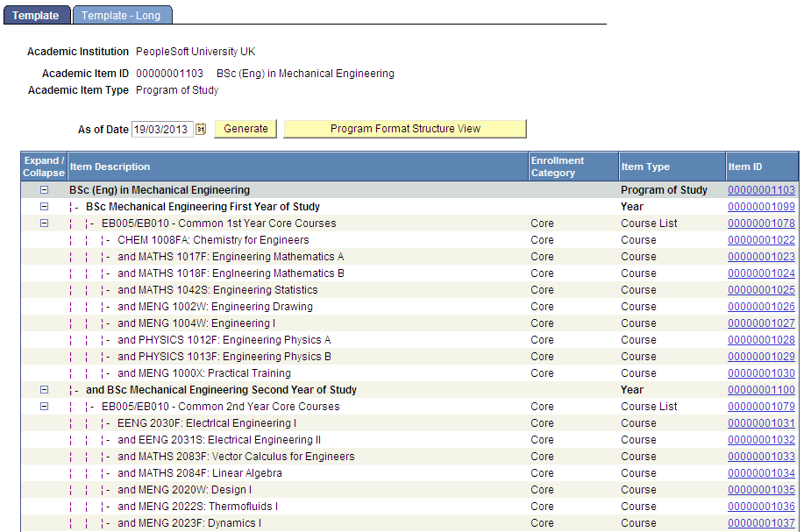
Task: Open item ID link 00000001023
Action: (x=761, y=257)
